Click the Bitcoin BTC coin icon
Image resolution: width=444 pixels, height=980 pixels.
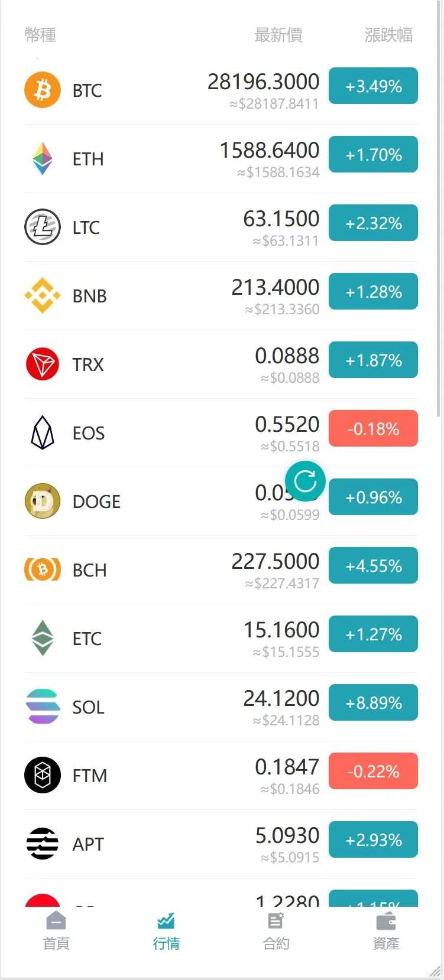[43, 90]
